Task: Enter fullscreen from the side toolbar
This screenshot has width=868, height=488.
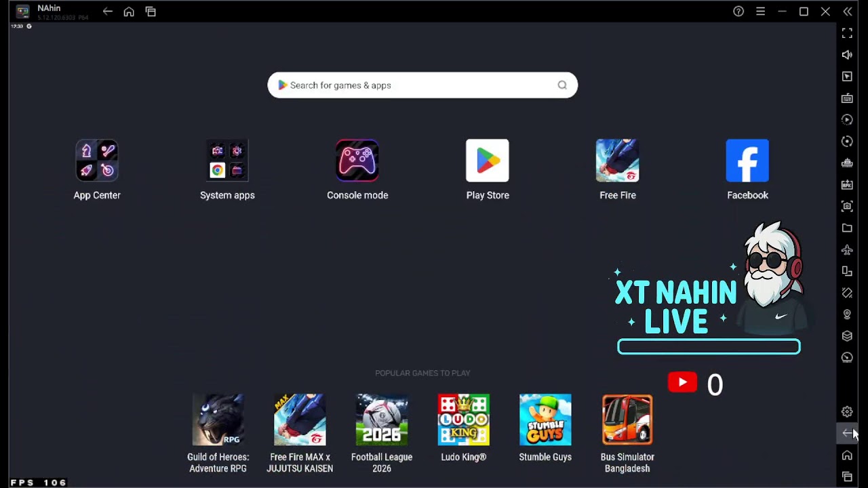Action: 847,33
